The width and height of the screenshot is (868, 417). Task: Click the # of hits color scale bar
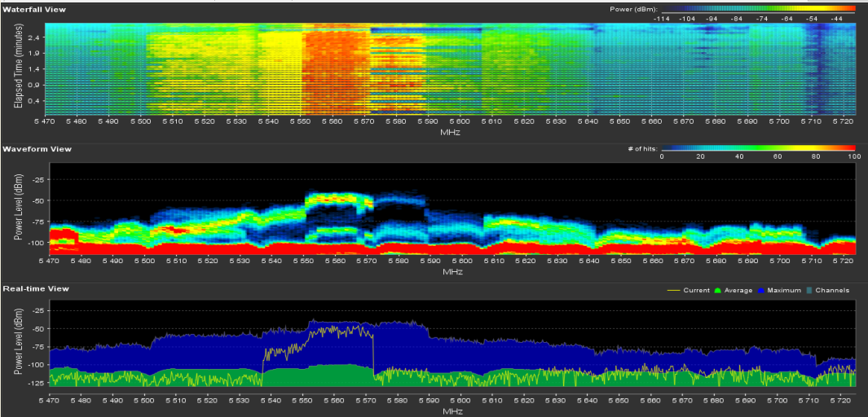tap(758, 149)
